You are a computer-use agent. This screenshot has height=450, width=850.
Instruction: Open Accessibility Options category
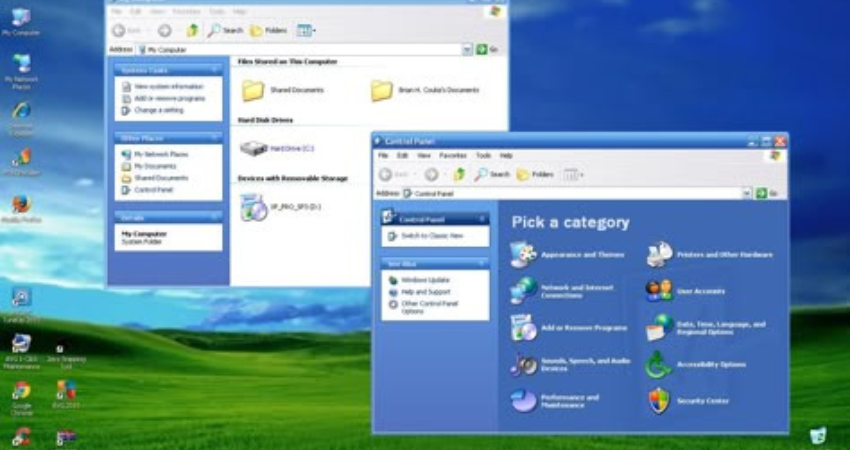click(x=696, y=364)
